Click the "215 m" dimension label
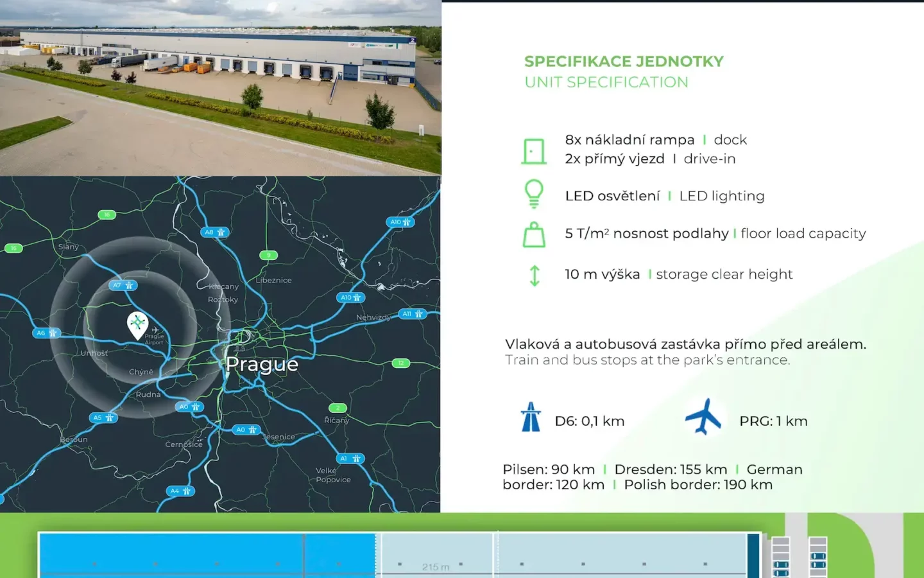The image size is (924, 578). (436, 567)
